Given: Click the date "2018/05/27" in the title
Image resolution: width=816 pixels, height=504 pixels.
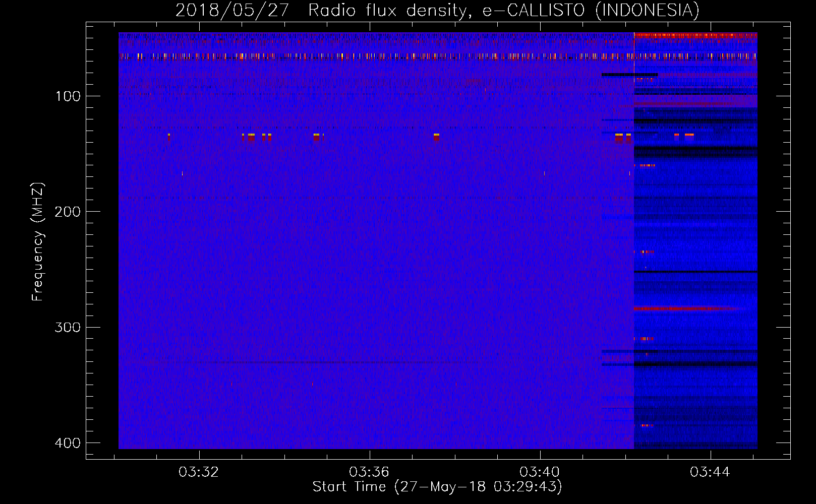Looking at the screenshot, I should pyautogui.click(x=232, y=10).
